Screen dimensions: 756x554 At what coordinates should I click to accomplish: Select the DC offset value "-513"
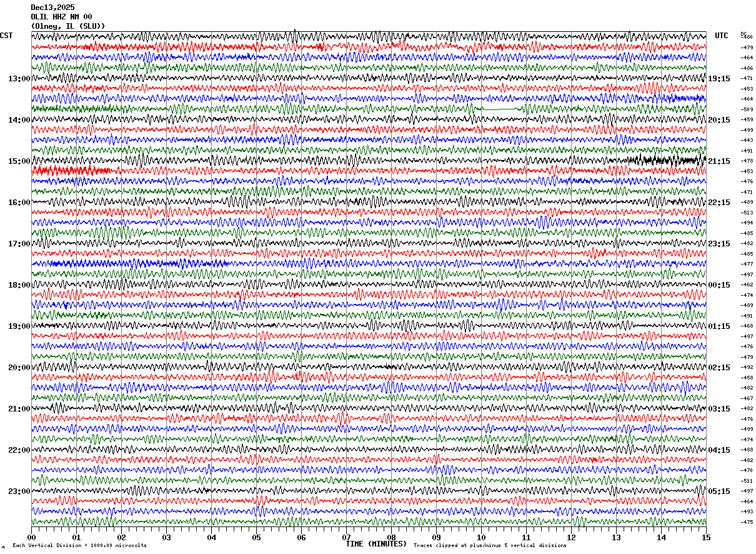point(747,213)
